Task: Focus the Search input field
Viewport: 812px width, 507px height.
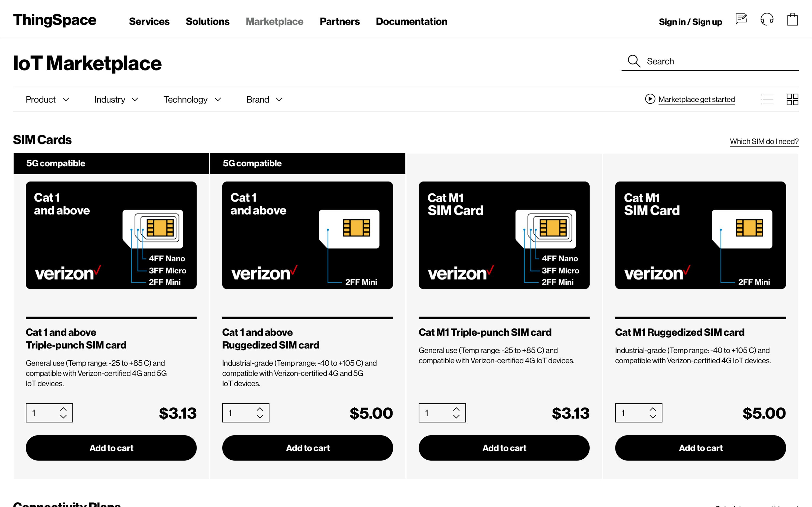Action: click(x=718, y=62)
